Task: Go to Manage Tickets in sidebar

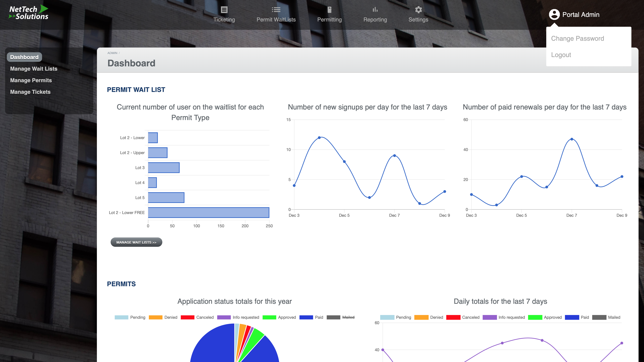Action: (x=30, y=92)
